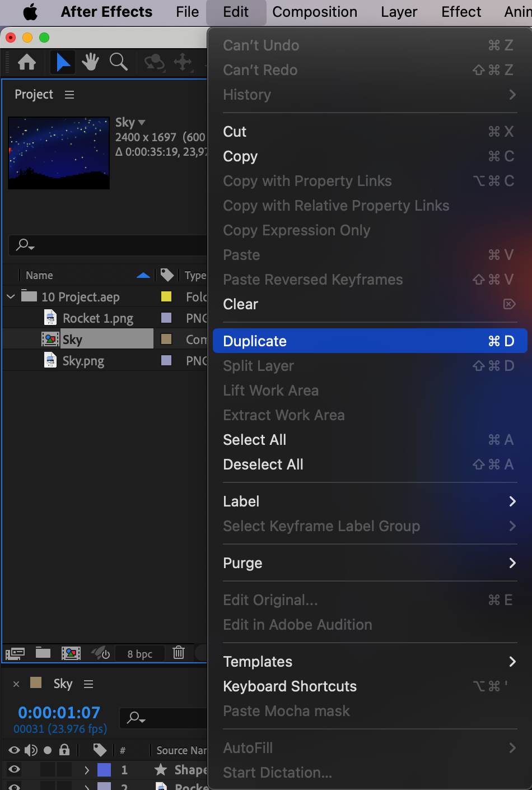532x790 pixels.
Task: Expand layer 1 properties in timeline
Action: point(87,770)
